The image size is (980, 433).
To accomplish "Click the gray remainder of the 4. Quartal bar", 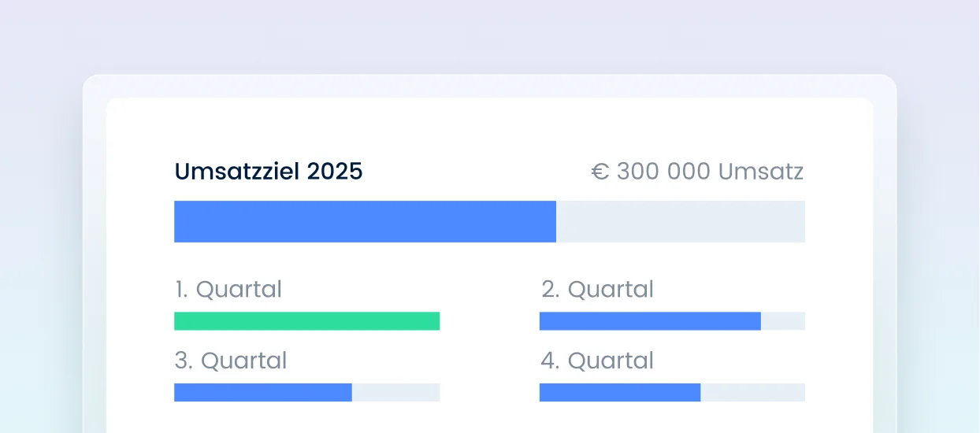I will click(752, 392).
